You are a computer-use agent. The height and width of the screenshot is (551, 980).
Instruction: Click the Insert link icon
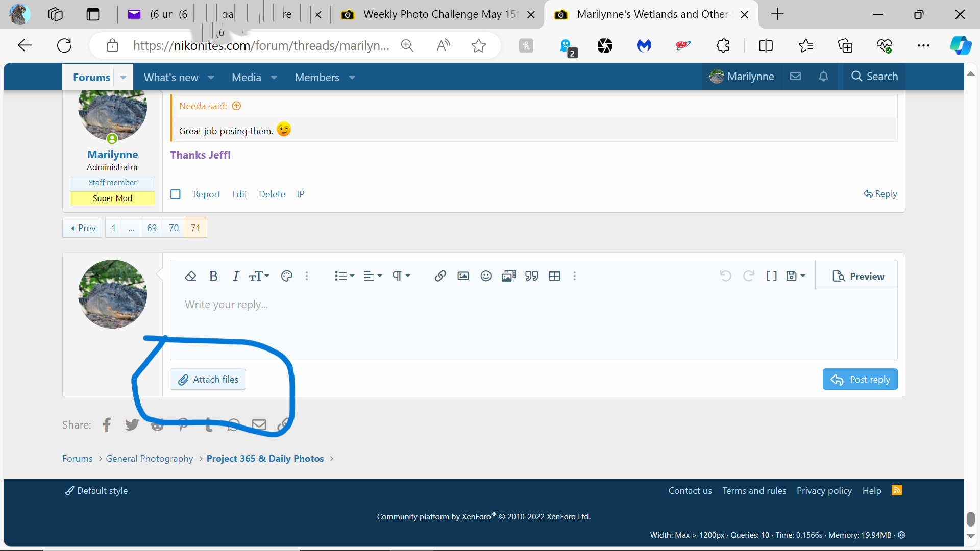440,276
